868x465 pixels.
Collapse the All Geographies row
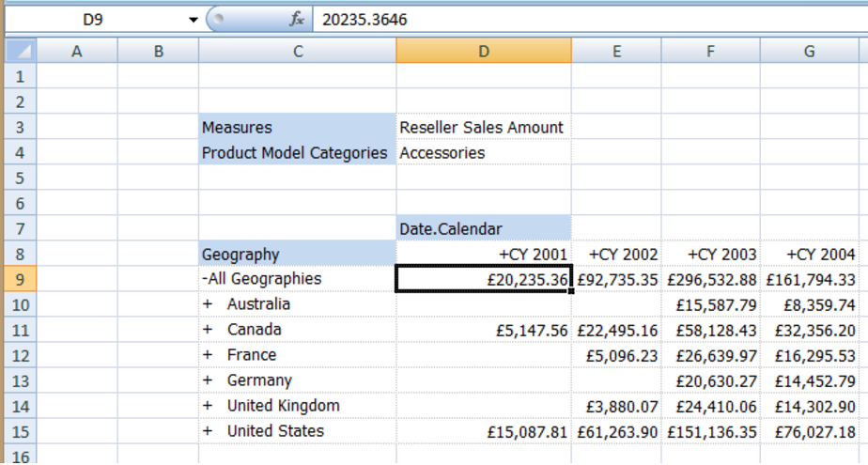[205, 279]
